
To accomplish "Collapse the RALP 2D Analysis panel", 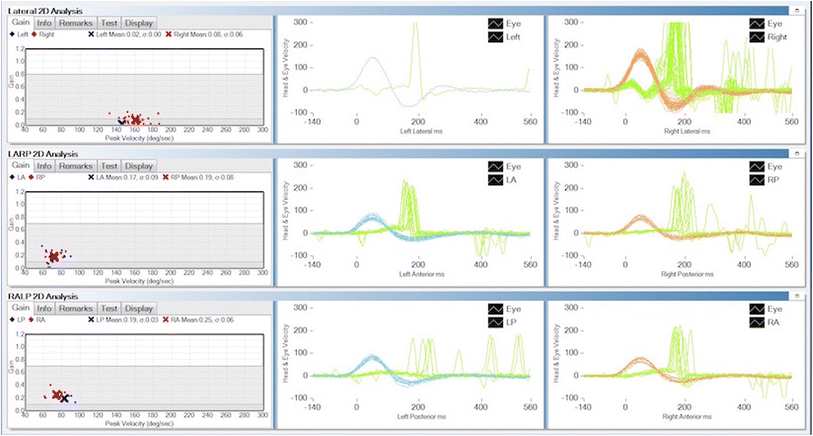I will [x=795, y=298].
